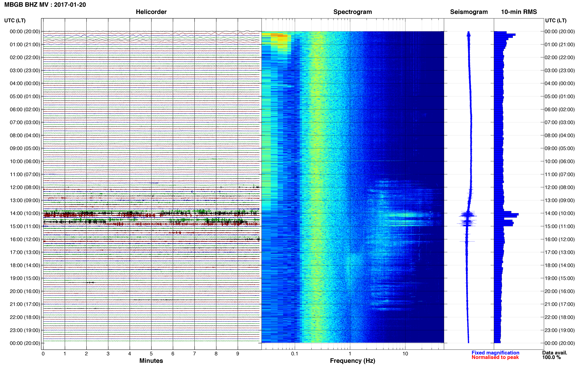This screenshot has width=588, height=368.
Task: Click the '9' minutes tick label
Action: coord(238,354)
